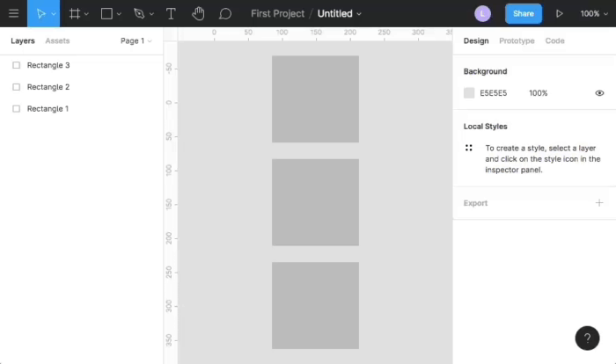The image size is (616, 364).
Task: Select the Rectangle shape tool
Action: [106, 13]
